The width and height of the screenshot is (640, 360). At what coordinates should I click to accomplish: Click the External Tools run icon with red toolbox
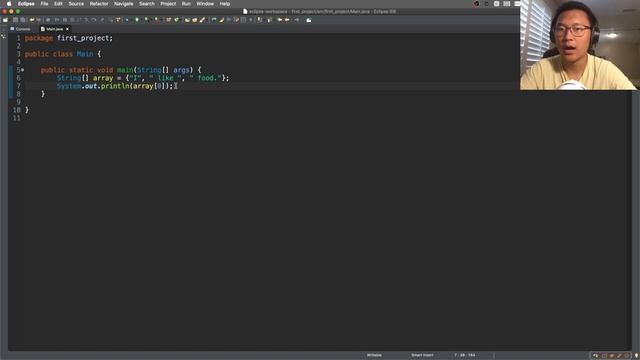point(157,20)
